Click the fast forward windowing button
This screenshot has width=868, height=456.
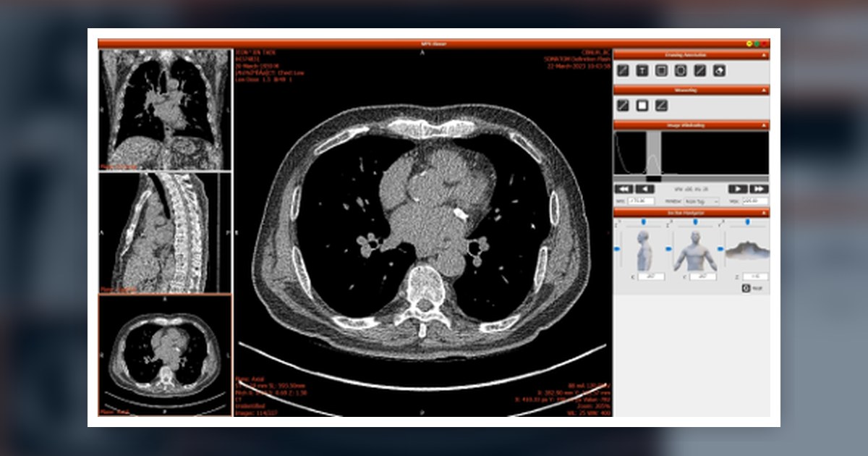tap(759, 189)
